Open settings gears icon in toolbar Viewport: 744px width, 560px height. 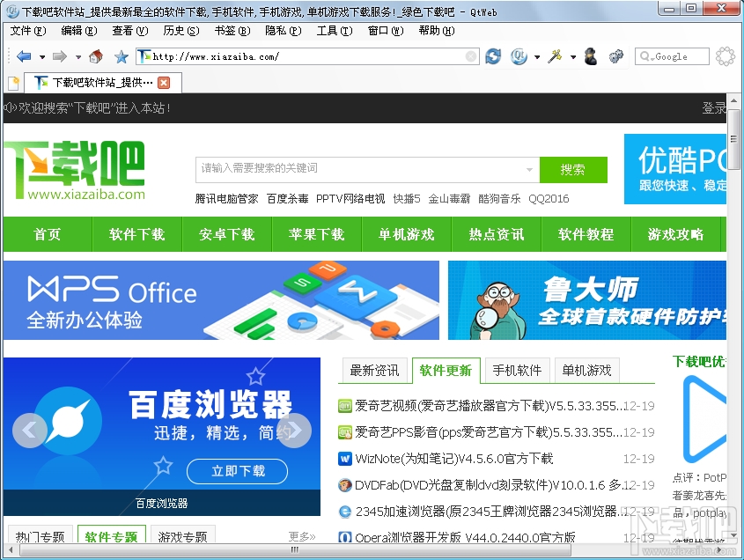615,56
